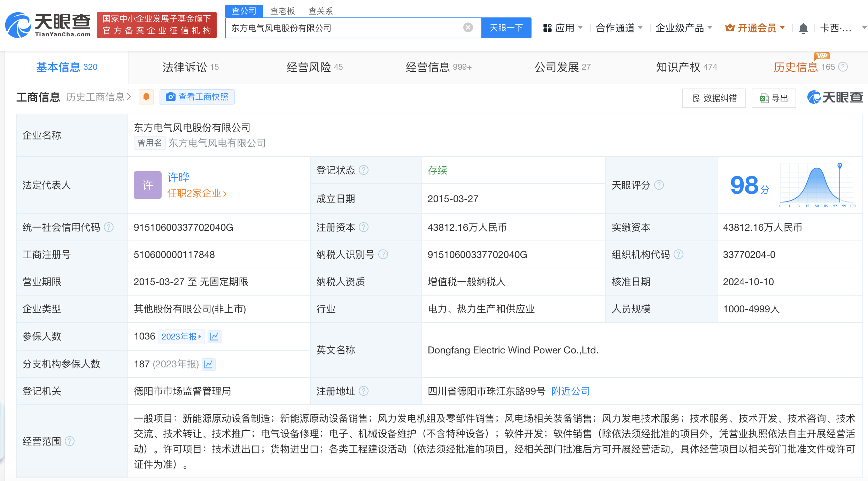868x481 pixels.
Task: Open 附近公司 link
Action: point(571,391)
